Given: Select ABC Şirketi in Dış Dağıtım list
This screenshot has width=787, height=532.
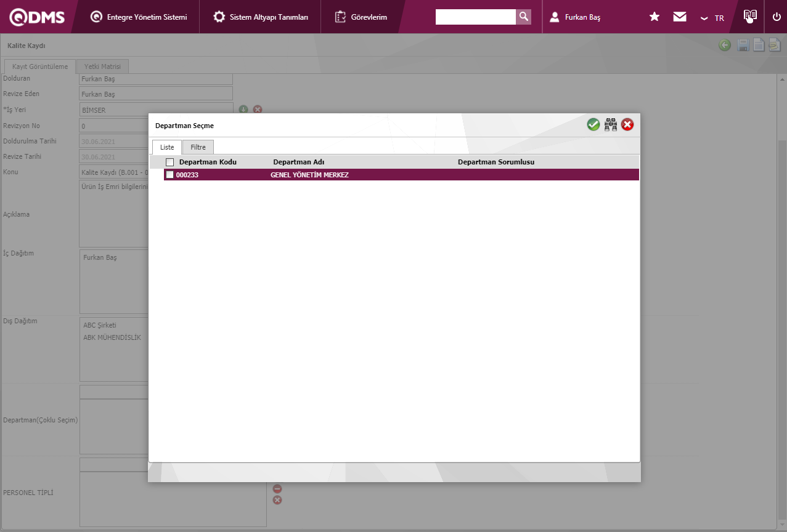Looking at the screenshot, I should coord(100,325).
